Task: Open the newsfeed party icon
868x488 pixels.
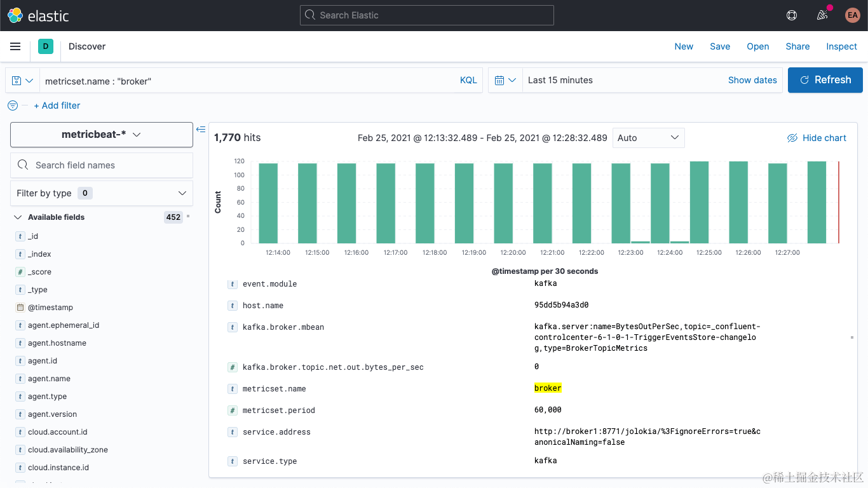Action: point(822,15)
